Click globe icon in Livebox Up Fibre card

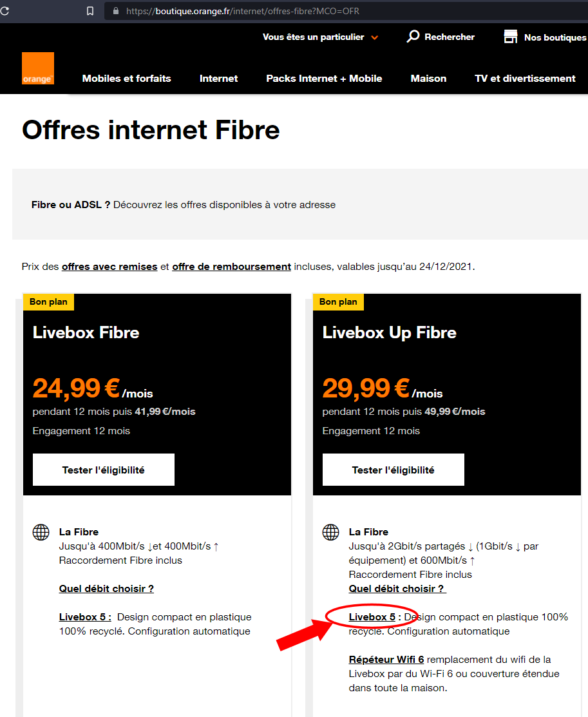(330, 532)
